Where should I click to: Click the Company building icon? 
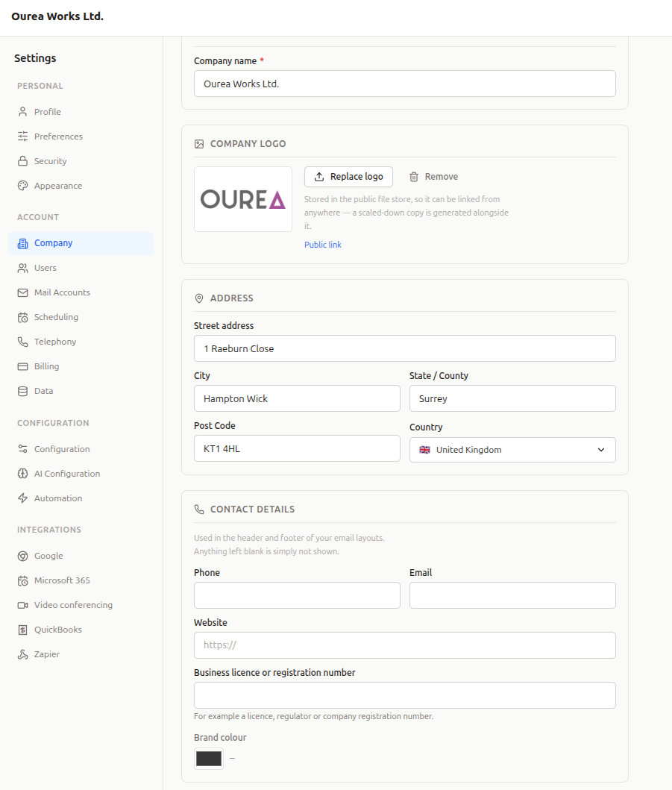[22, 243]
